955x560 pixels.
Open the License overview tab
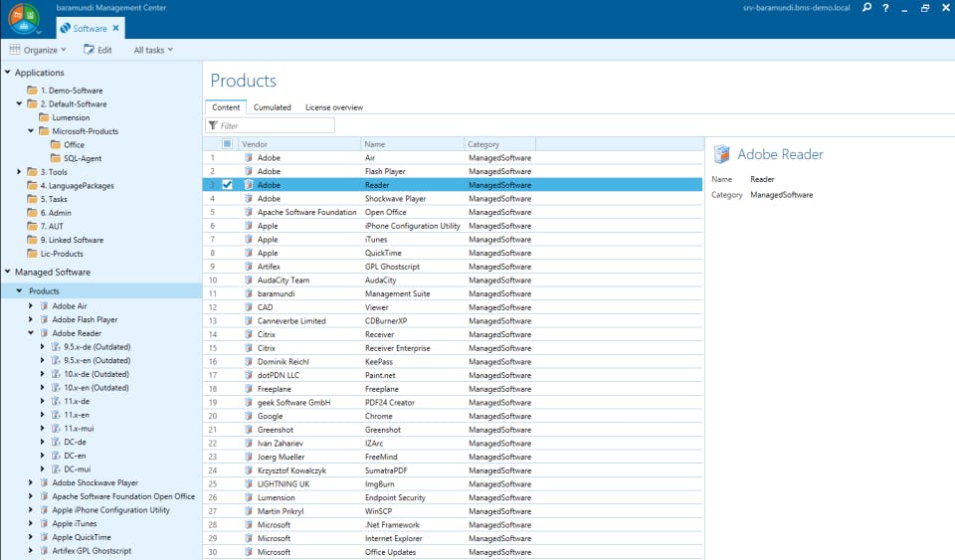point(333,107)
